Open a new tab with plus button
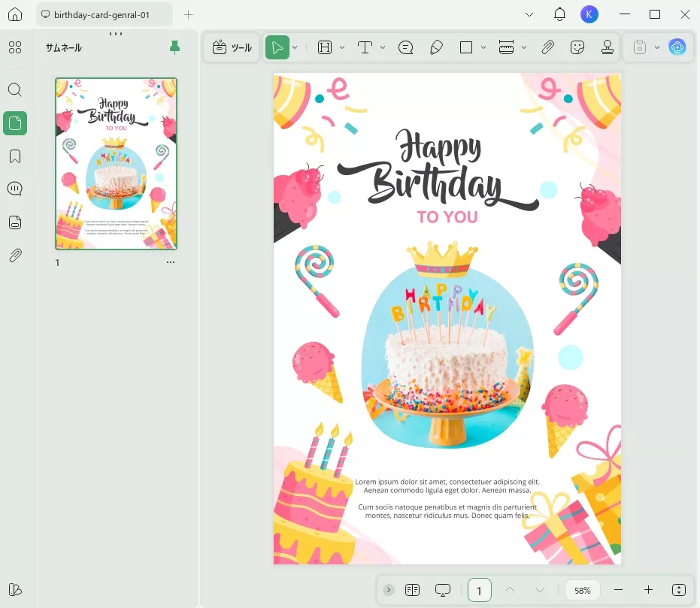Viewport: 700px width, 608px height. 188,14
